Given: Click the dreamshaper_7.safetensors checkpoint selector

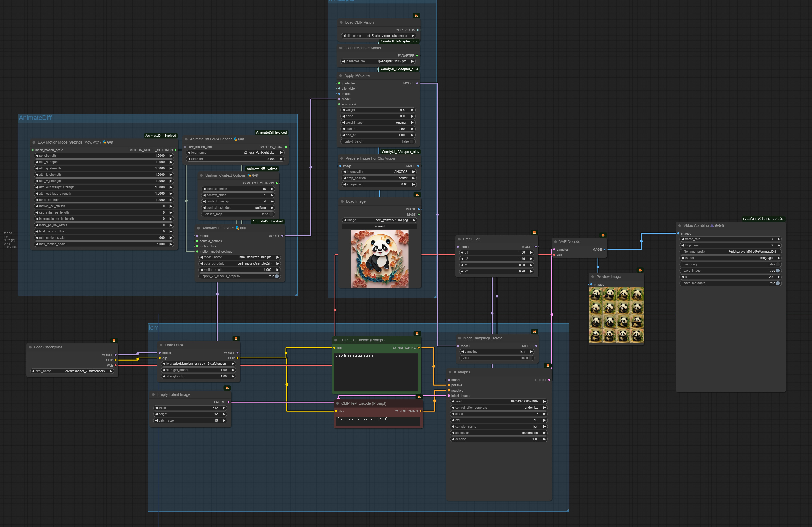Looking at the screenshot, I should click(x=72, y=371).
